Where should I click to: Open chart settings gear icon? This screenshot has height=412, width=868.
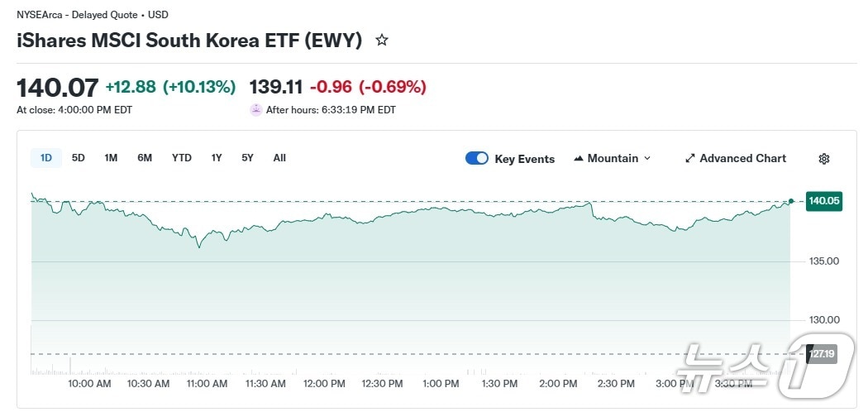[823, 159]
